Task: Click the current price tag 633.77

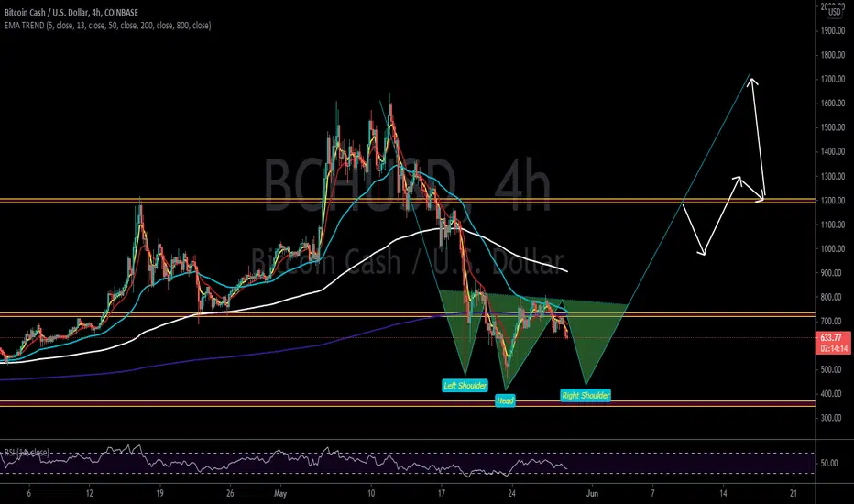Action: [833, 338]
